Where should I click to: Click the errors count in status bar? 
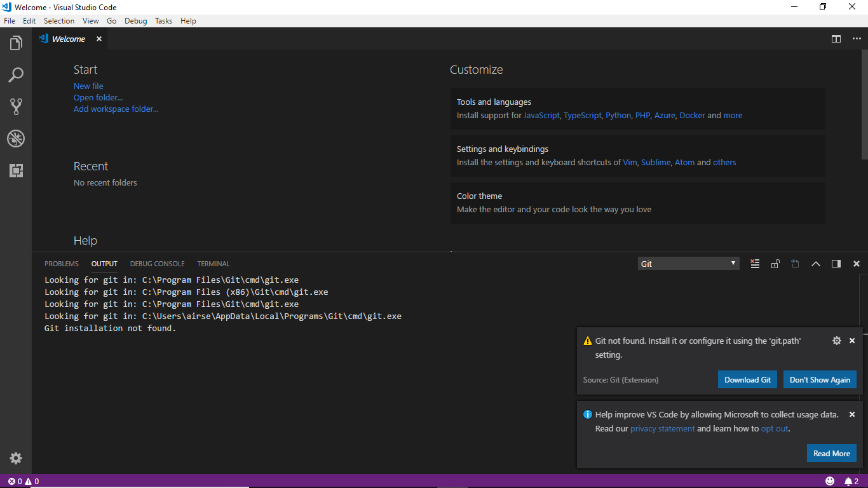pos(15,481)
